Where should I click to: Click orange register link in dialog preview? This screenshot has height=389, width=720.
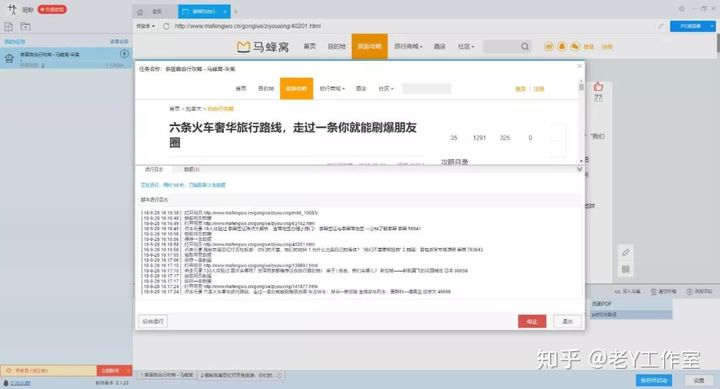coord(539,89)
